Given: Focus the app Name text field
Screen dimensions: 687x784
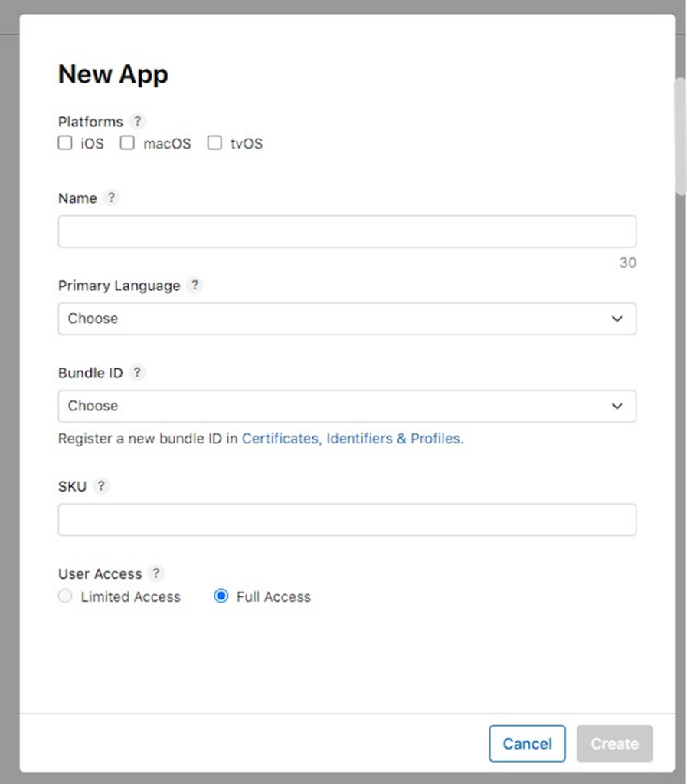Looking at the screenshot, I should coord(347,231).
